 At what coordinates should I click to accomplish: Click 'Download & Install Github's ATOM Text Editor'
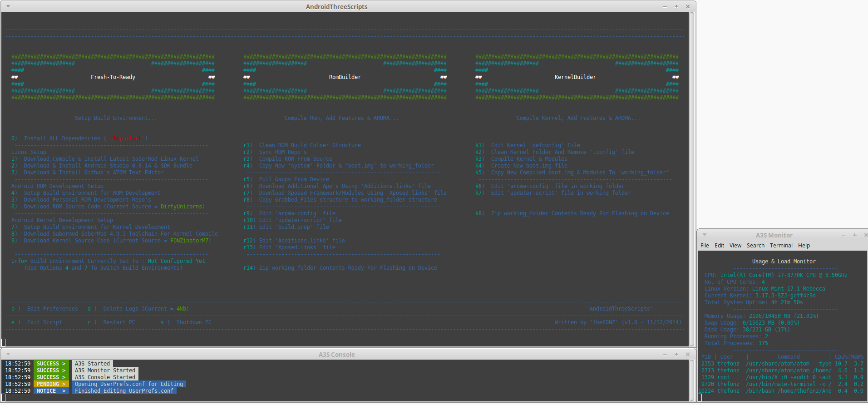(x=88, y=173)
